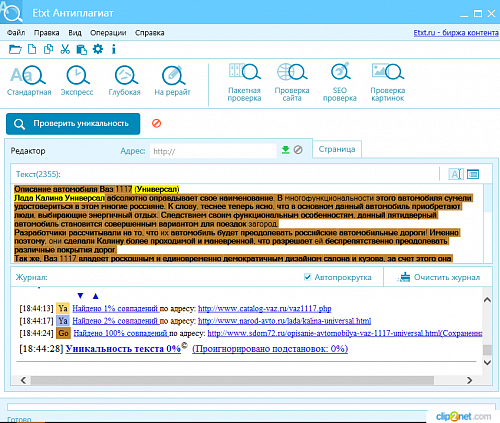Open Найдено 2% совпадений link
The image size is (500, 423).
point(115,321)
